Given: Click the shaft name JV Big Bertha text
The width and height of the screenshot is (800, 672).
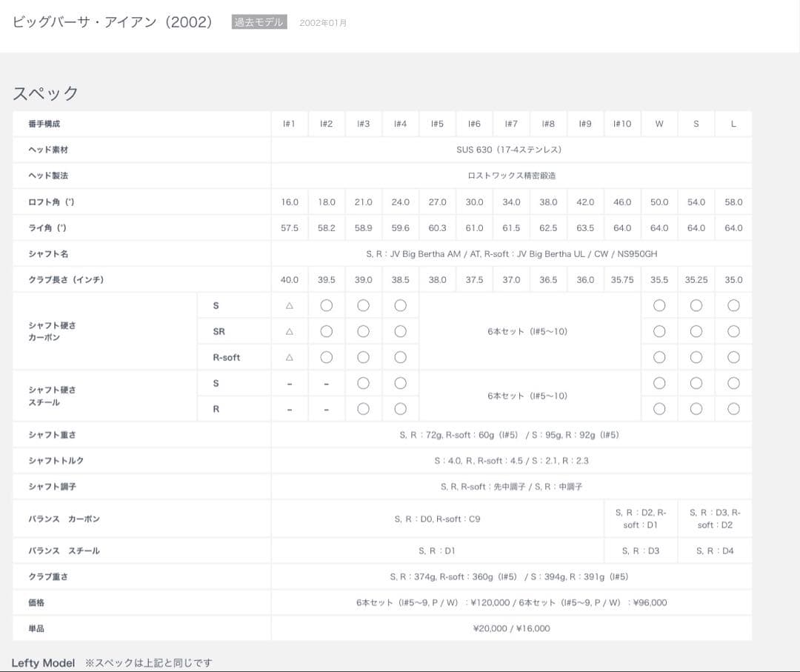Looking at the screenshot, I should click(x=512, y=253).
